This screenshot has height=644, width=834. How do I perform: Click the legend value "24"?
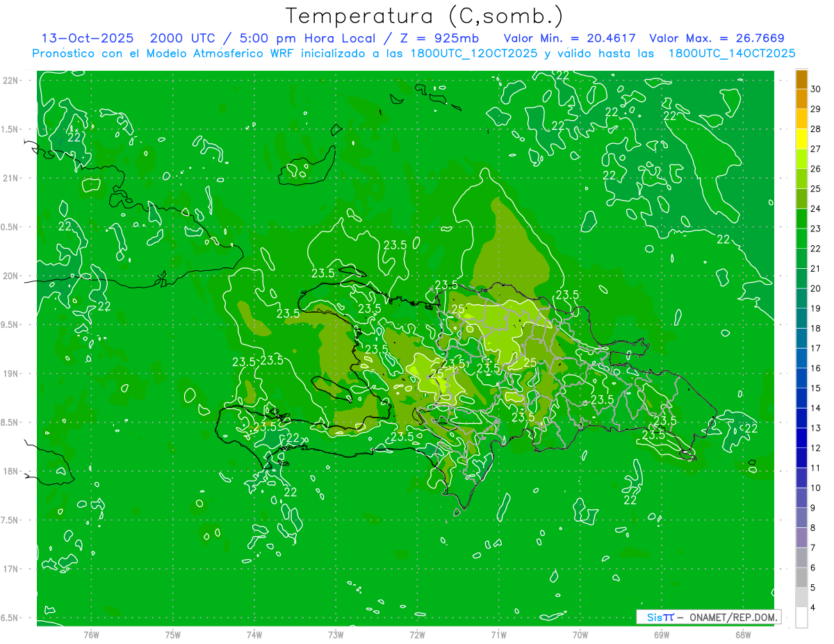(x=815, y=208)
